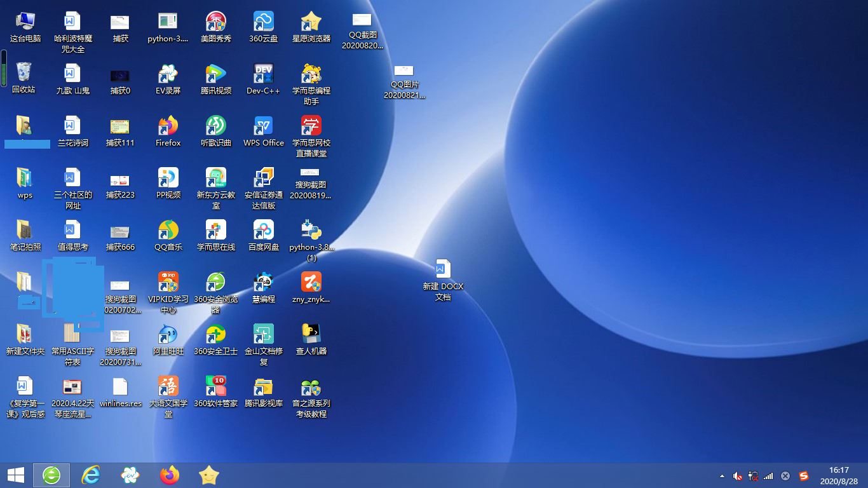This screenshot has height=488, width=868.
Task: Open the 慧编程 panda shortcut
Action: (x=264, y=288)
